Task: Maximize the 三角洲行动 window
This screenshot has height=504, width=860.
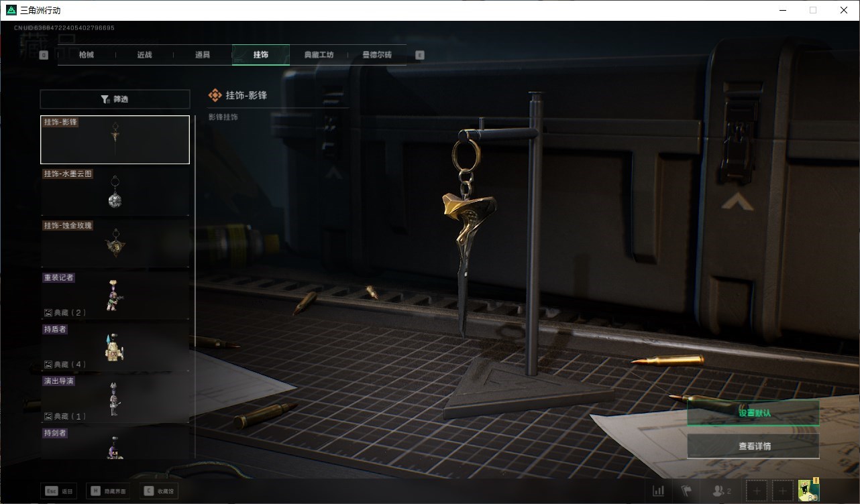Action: point(813,10)
